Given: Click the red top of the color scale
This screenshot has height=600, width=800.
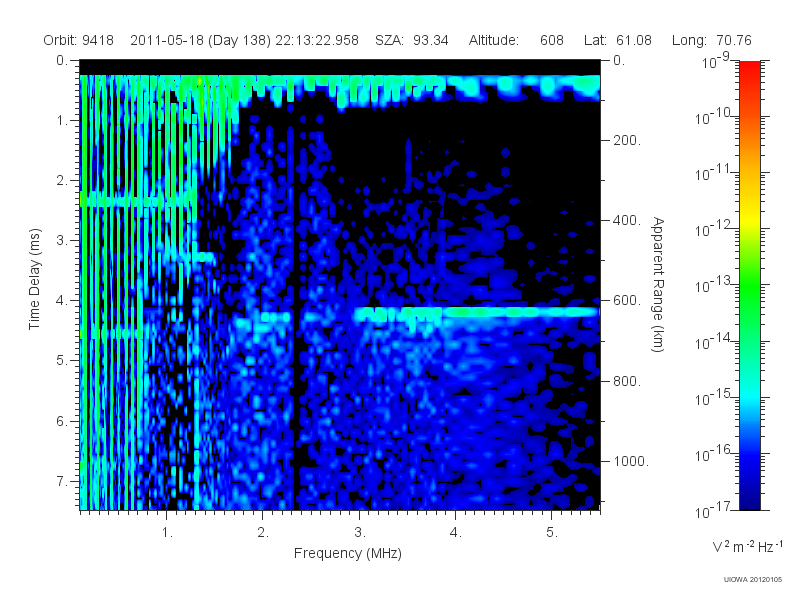Looking at the screenshot, I should [750, 69].
